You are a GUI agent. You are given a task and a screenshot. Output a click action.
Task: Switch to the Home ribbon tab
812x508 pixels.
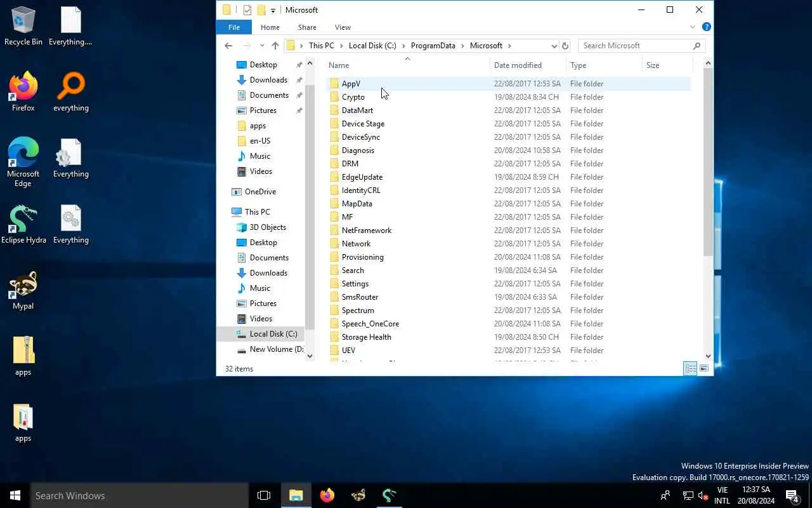point(270,27)
